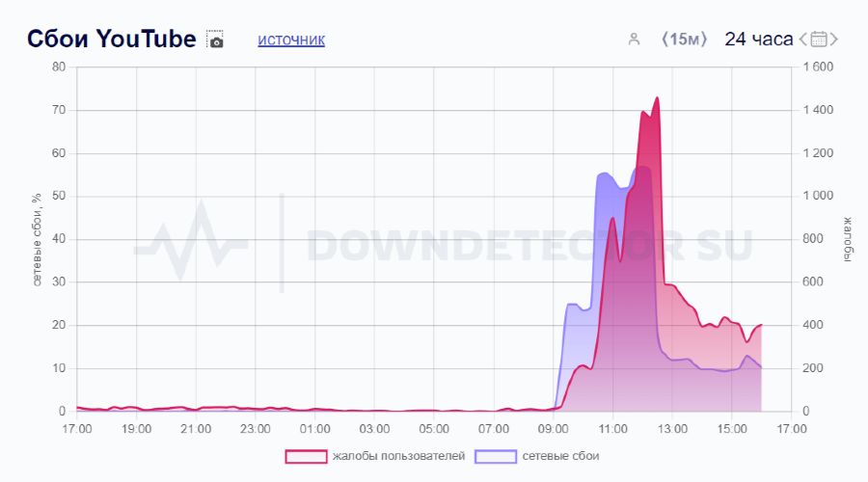Click the red complaints peak above 70
The width and height of the screenshot is (868, 482).
[656, 99]
